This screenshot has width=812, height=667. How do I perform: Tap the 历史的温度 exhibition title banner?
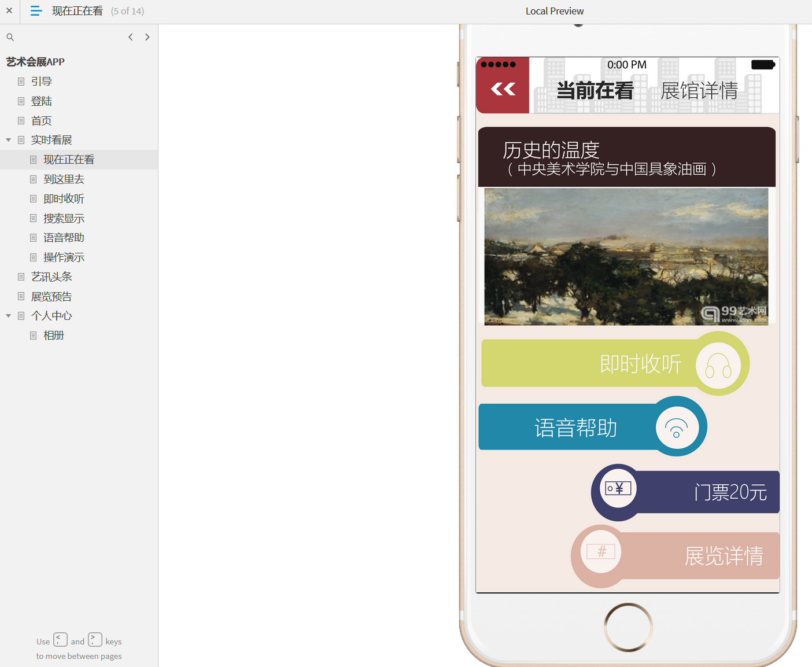(627, 157)
